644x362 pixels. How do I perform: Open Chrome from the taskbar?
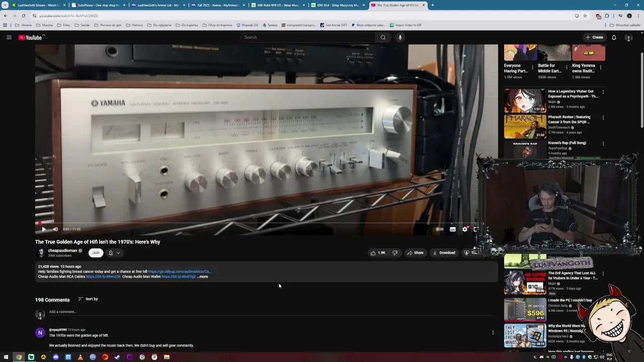click(19, 357)
